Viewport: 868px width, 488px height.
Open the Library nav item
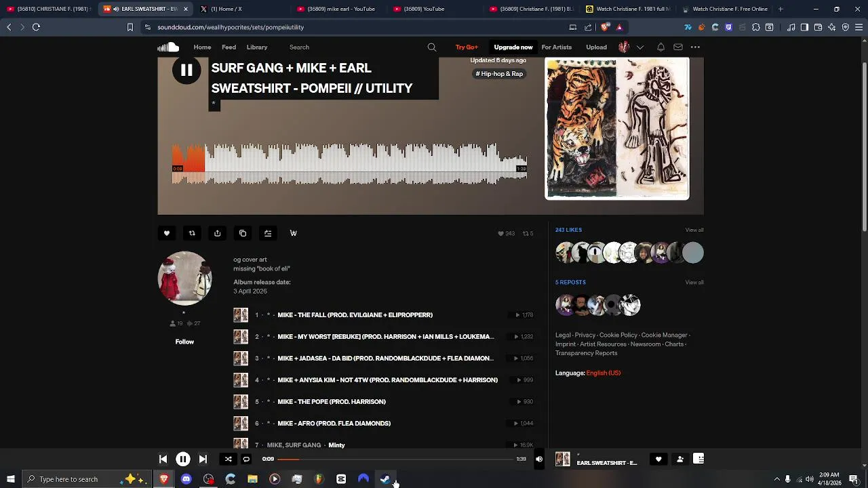click(x=257, y=47)
